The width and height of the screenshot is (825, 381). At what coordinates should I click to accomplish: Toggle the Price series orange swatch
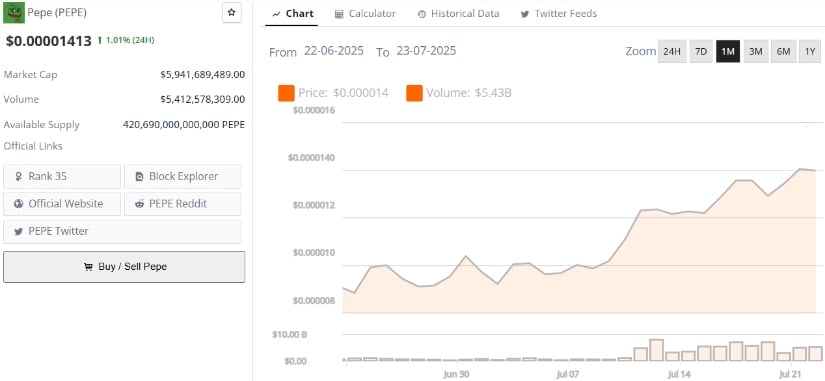286,93
